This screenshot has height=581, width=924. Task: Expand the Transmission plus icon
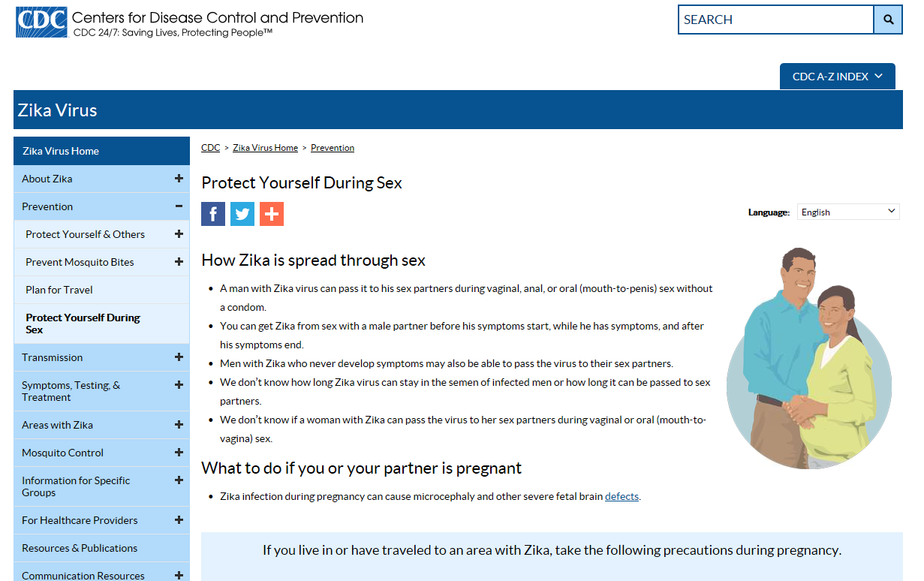(x=179, y=357)
